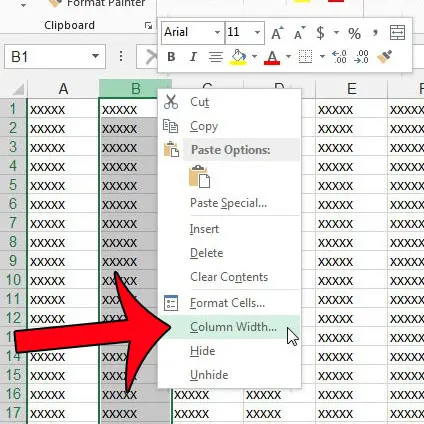Image resolution: width=424 pixels, height=424 pixels.
Task: Click cell E7 containing xxxxx
Action: click(351, 223)
